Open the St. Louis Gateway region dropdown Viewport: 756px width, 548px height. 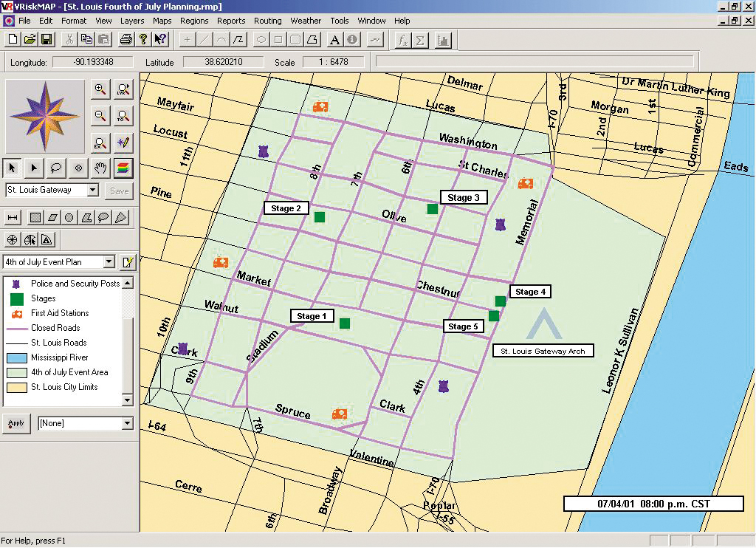click(94, 189)
